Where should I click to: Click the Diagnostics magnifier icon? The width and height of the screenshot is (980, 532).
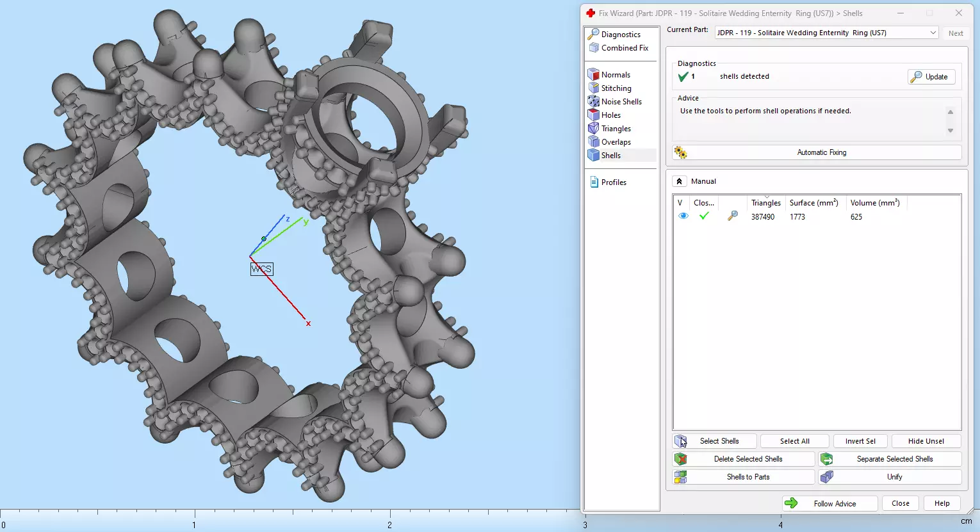tap(594, 35)
